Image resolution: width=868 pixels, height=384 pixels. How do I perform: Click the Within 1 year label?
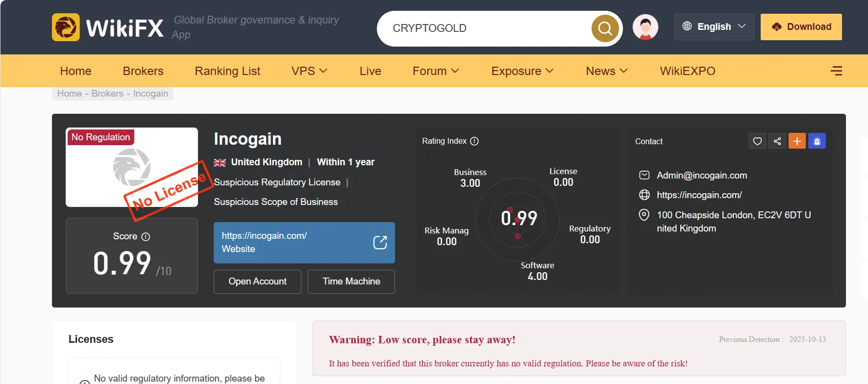tap(346, 162)
